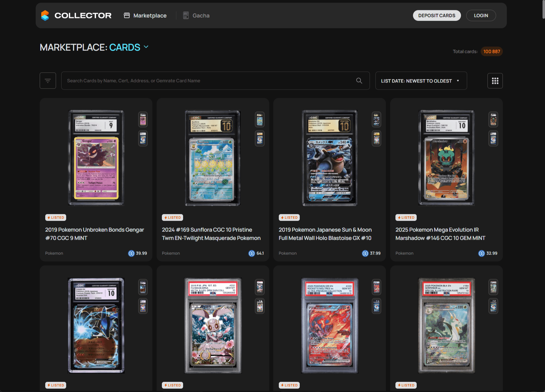Click the Sunflora Twilight Masquerade title link
Screen dimensions: 545x392
pyautogui.click(x=211, y=234)
